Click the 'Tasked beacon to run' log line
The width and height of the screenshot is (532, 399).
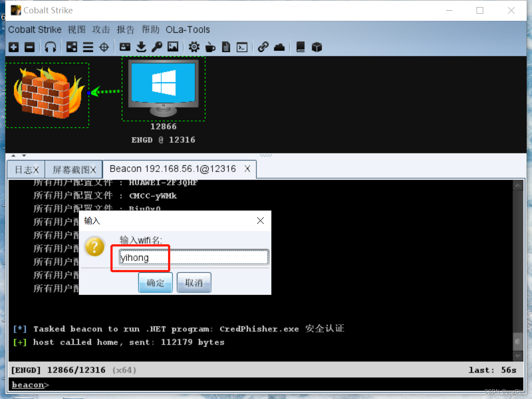179,329
